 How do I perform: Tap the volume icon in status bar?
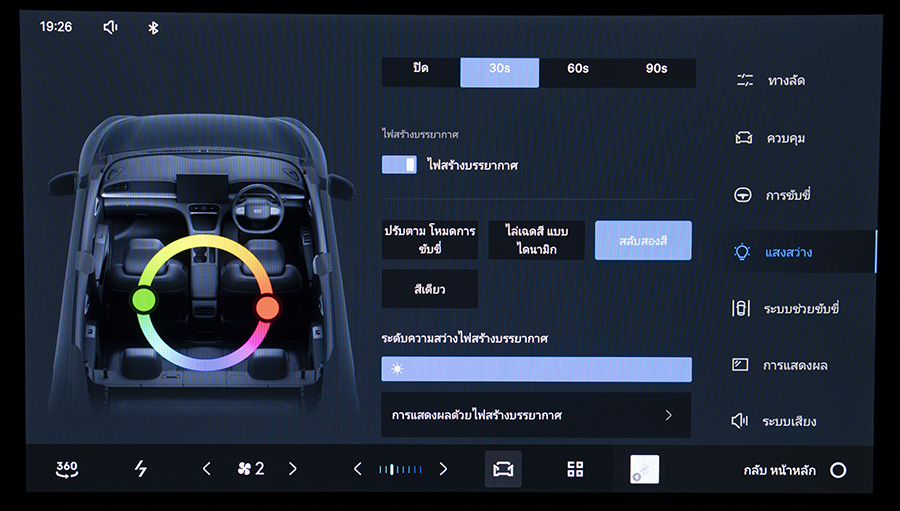click(111, 27)
